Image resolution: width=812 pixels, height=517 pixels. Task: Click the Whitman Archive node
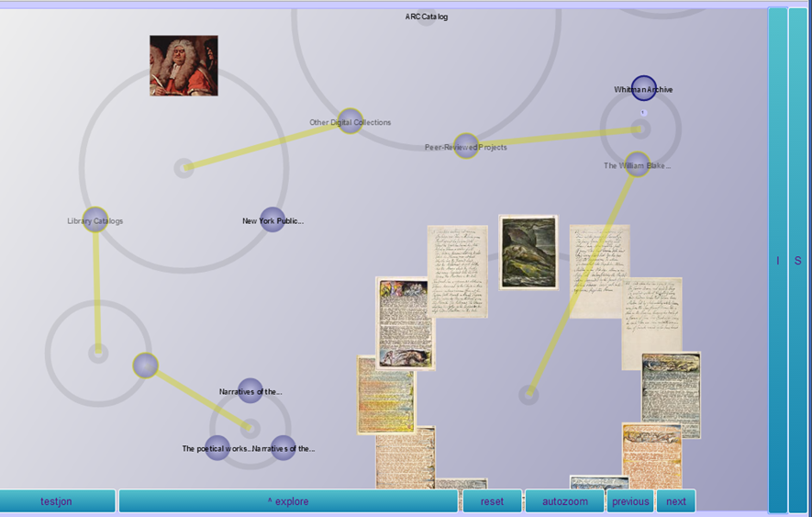coord(644,89)
